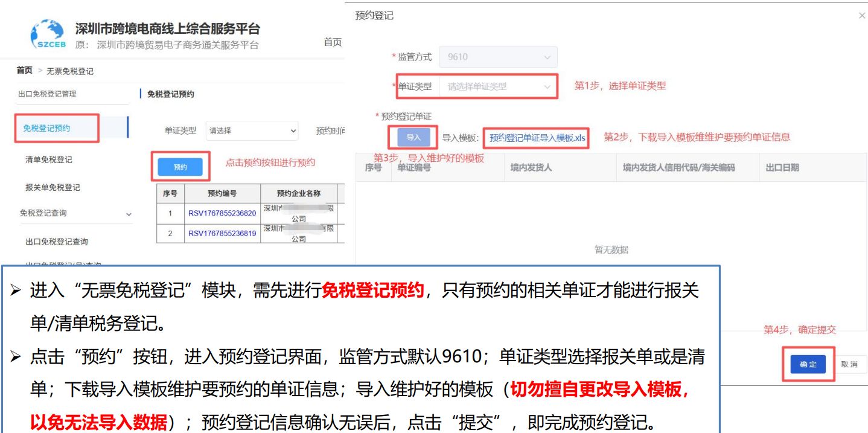Image resolution: width=868 pixels, height=433 pixels.
Task: Open record RSV1767855236819
Action: [222, 233]
